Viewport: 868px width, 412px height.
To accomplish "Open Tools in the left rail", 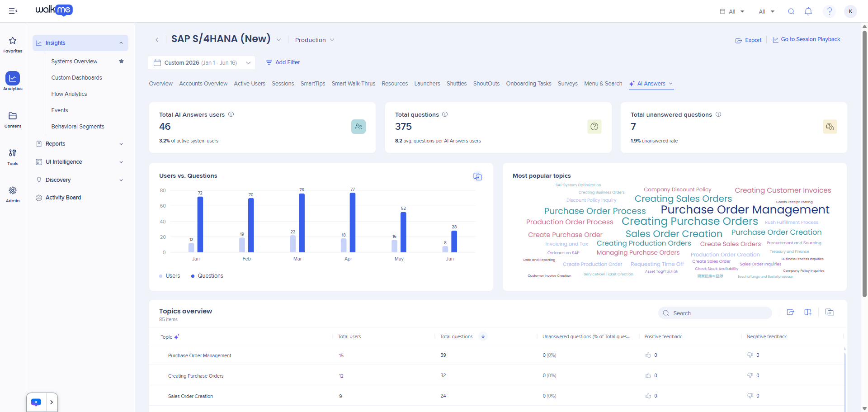I will point(13,157).
